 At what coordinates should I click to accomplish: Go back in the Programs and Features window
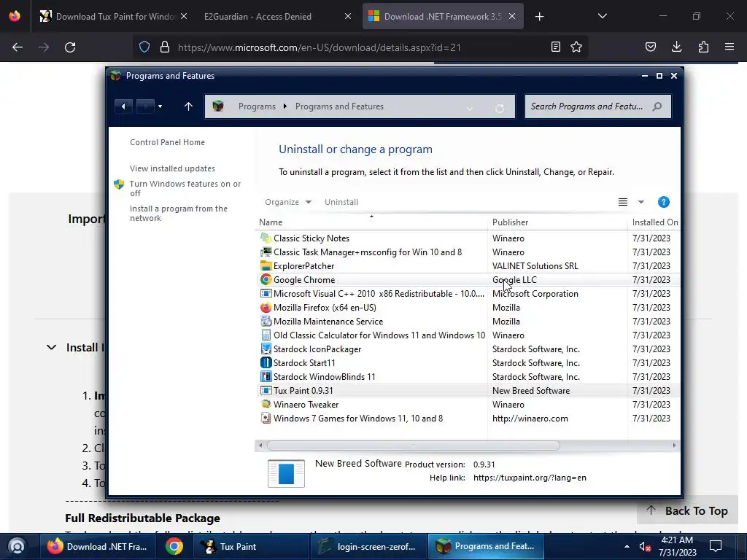point(123,106)
